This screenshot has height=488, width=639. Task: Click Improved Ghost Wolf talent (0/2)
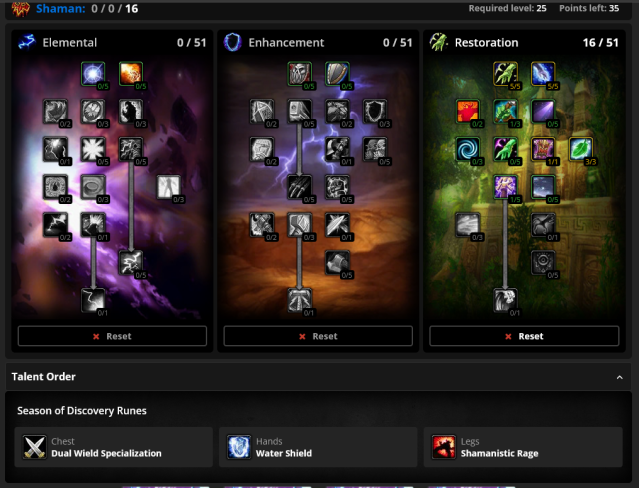(337, 111)
